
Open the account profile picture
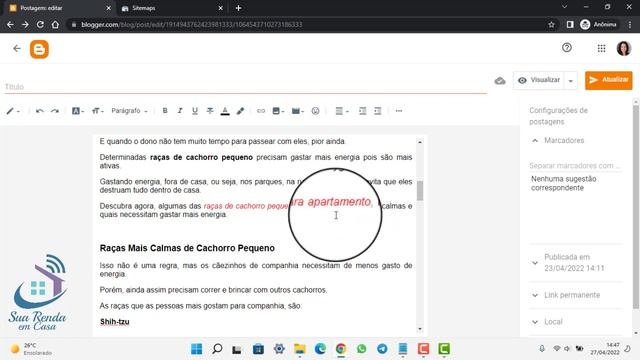click(x=624, y=49)
